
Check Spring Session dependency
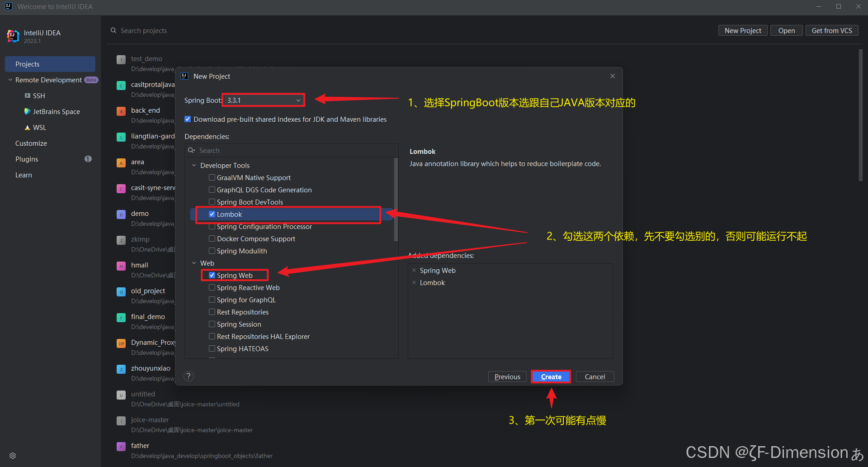(x=212, y=324)
